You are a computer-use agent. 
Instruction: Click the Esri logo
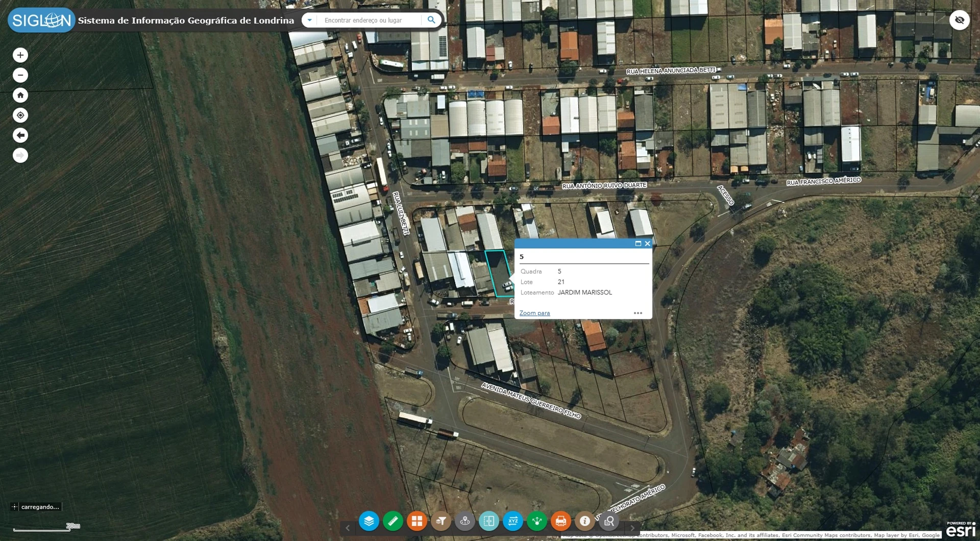[961, 529]
